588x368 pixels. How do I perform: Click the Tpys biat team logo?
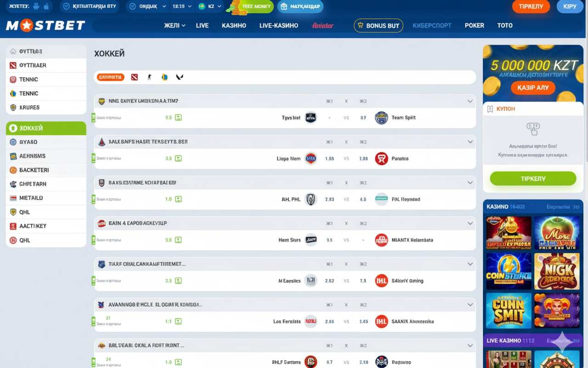coord(311,118)
